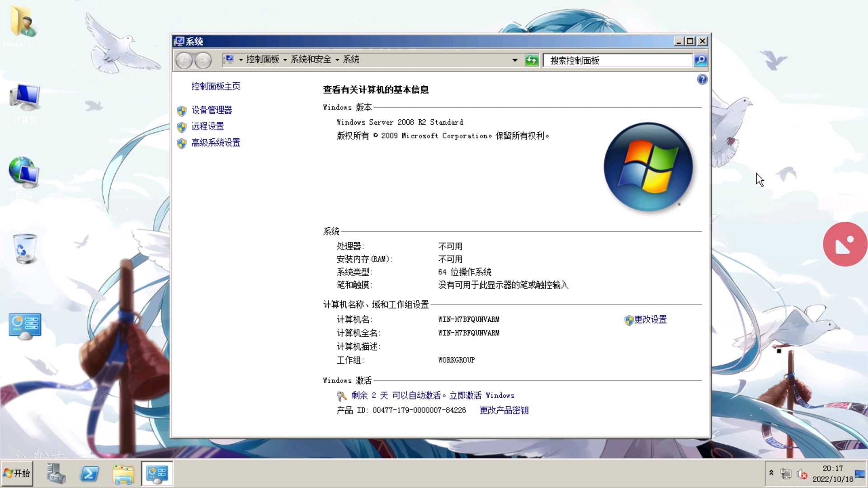Click the search magnifier button
Screen dimensions: 868x488
(700, 60)
